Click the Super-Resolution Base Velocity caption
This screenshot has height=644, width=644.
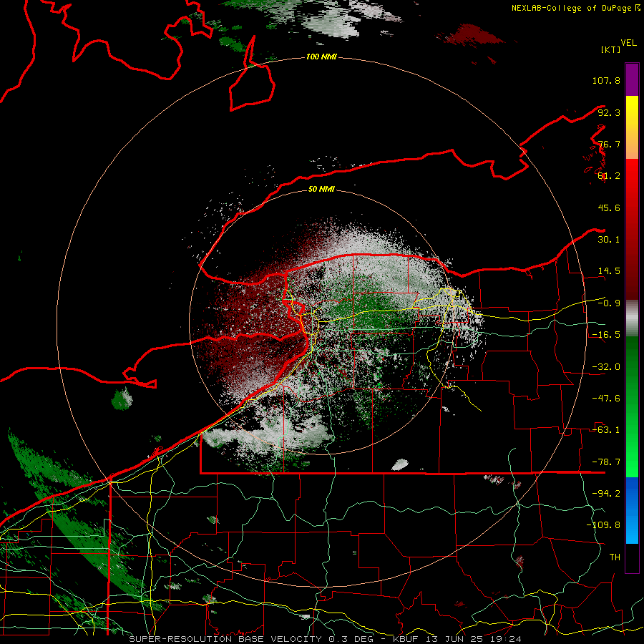[x=326, y=639]
